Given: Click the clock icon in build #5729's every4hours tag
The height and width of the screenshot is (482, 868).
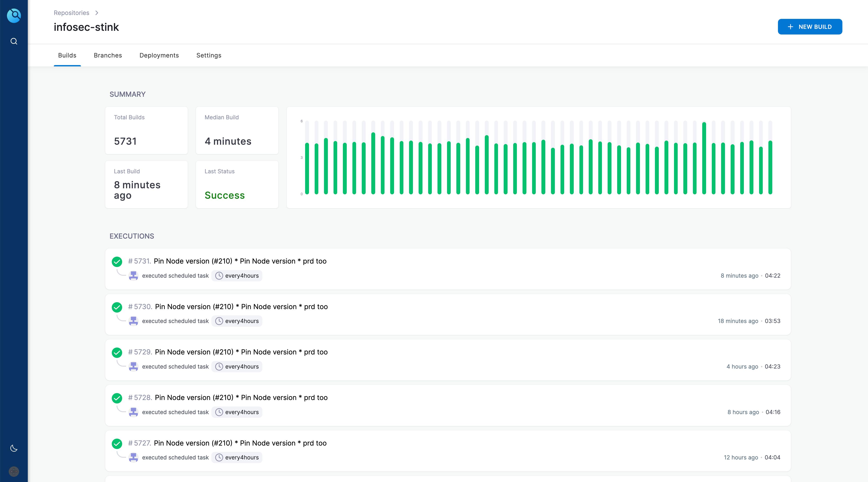Looking at the screenshot, I should (x=219, y=366).
